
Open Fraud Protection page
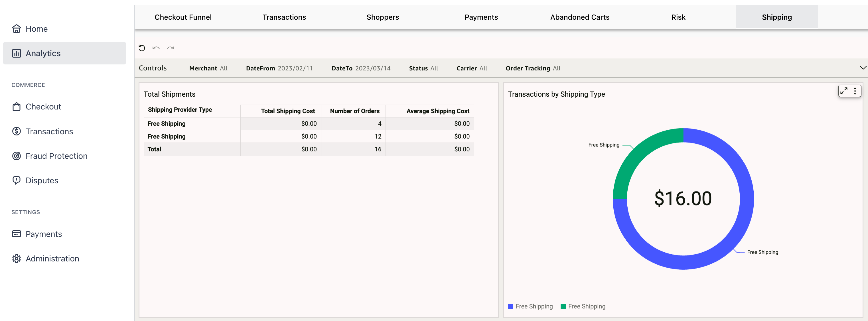(x=64, y=156)
